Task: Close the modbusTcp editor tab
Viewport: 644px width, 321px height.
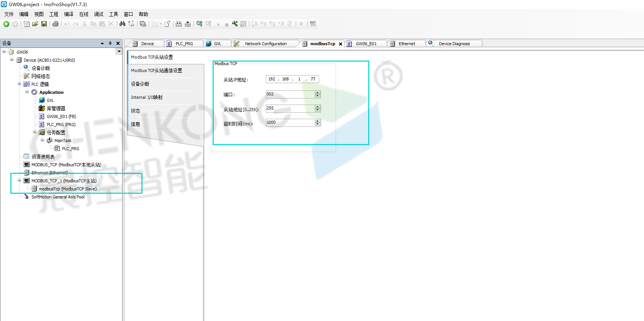Action: (x=341, y=44)
